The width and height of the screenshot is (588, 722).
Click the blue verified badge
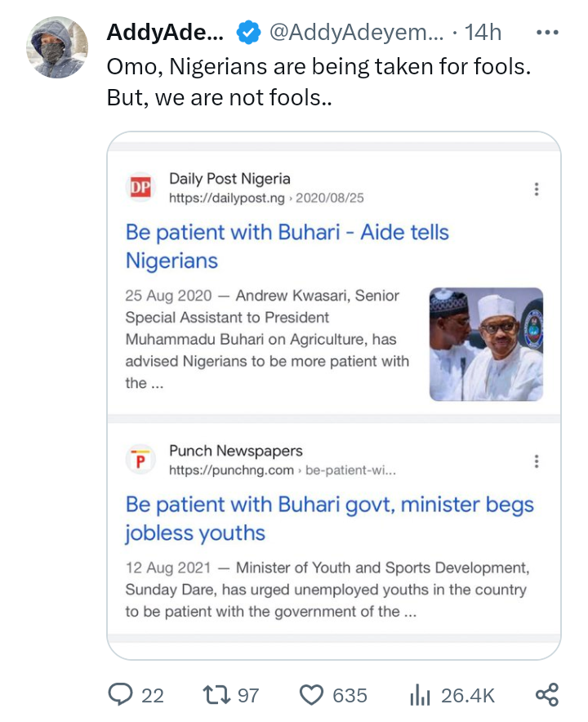point(248,33)
